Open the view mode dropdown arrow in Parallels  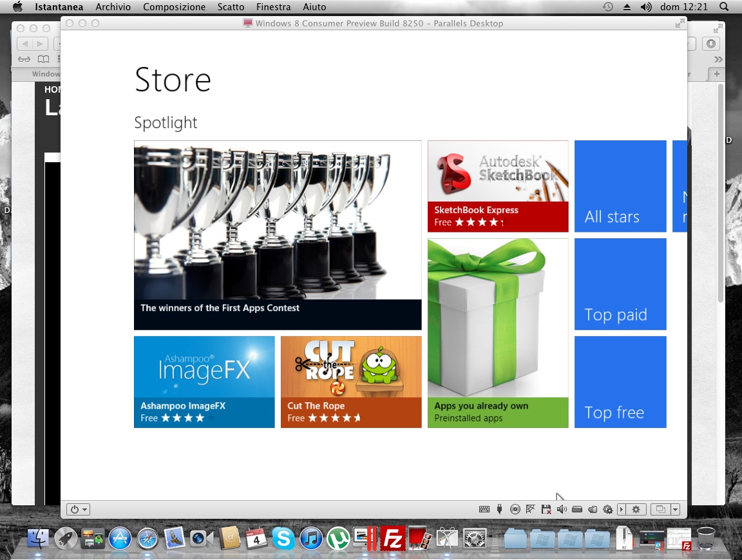coord(676,509)
